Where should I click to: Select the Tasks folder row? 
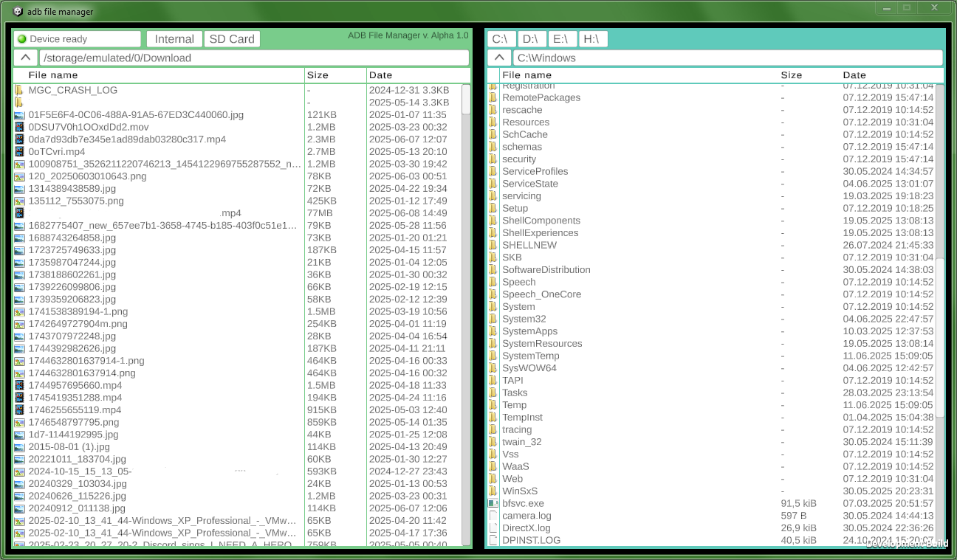(712, 393)
